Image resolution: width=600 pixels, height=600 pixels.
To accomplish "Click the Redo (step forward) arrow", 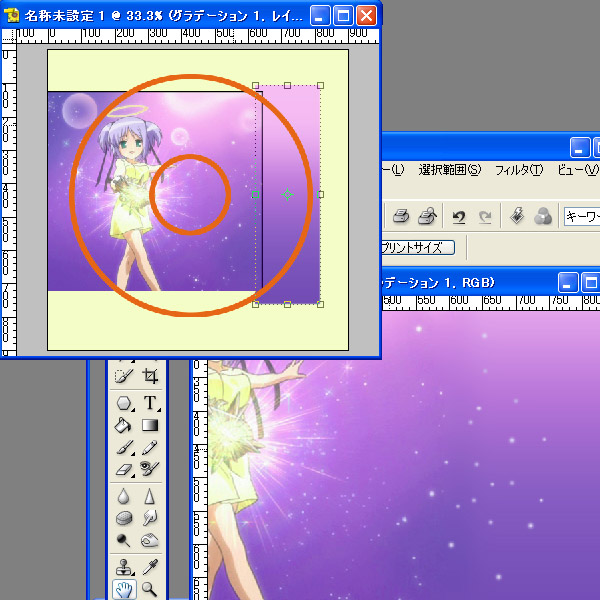I will coord(485,217).
